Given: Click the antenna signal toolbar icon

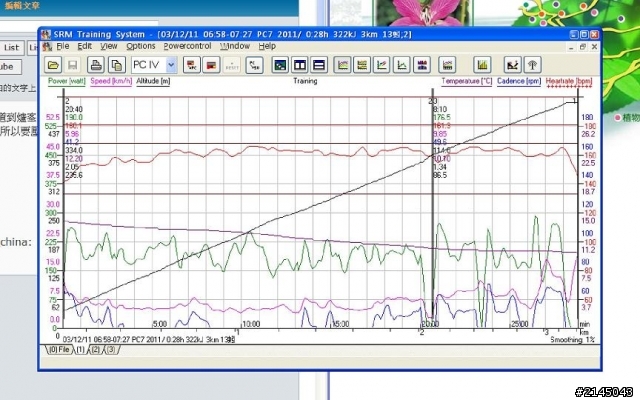Looking at the screenshot, I should (x=533, y=64).
